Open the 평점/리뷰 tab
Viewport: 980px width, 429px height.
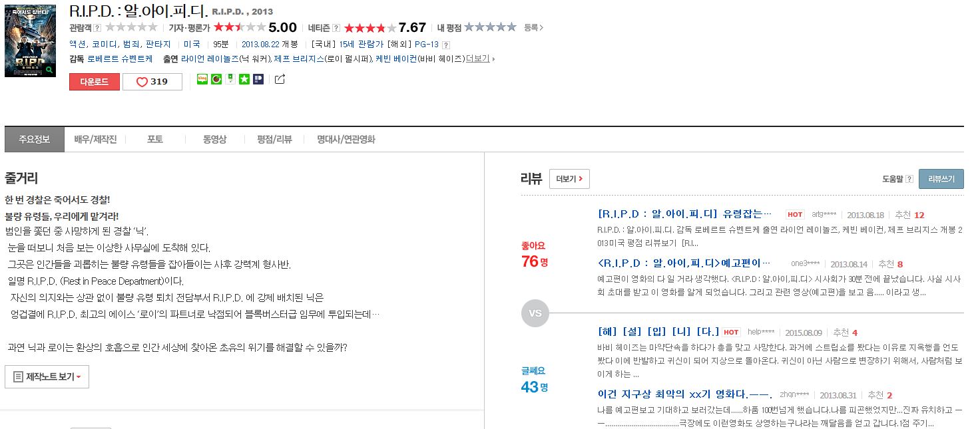point(274,140)
